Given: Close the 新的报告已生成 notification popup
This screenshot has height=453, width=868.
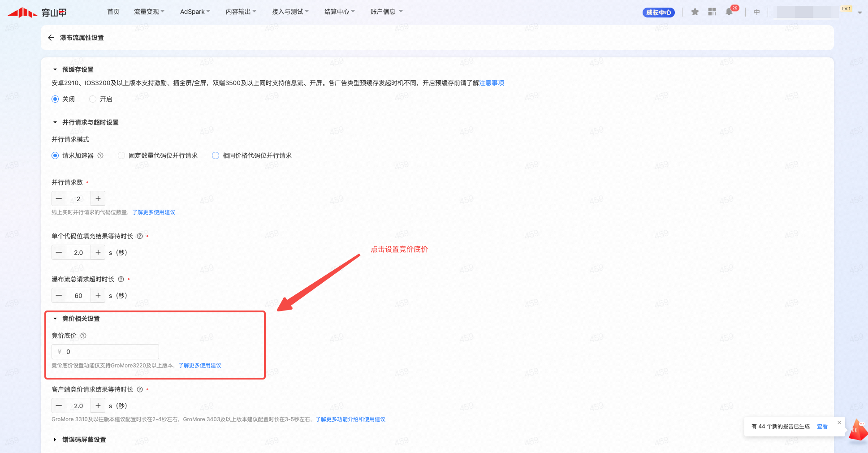Looking at the screenshot, I should 839,423.
